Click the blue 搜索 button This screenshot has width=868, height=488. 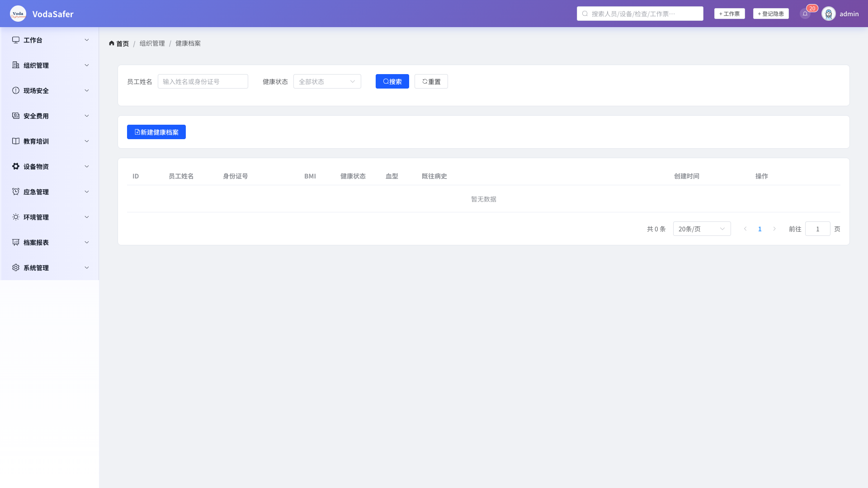[392, 81]
